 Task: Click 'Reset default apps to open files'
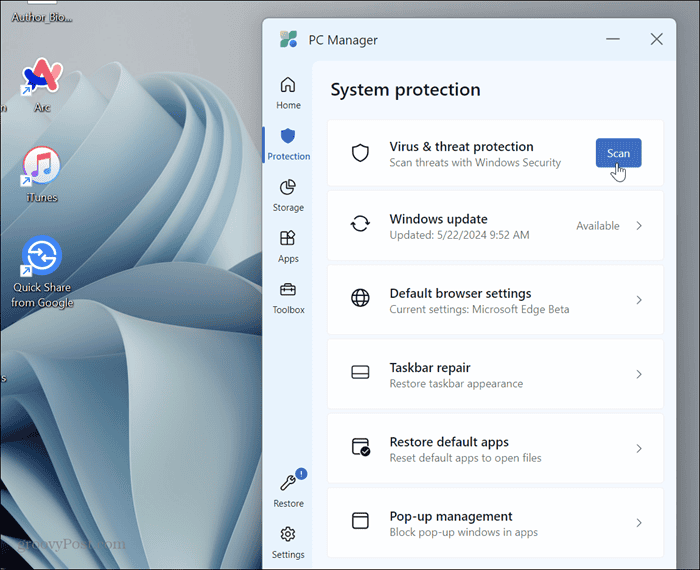[465, 458]
